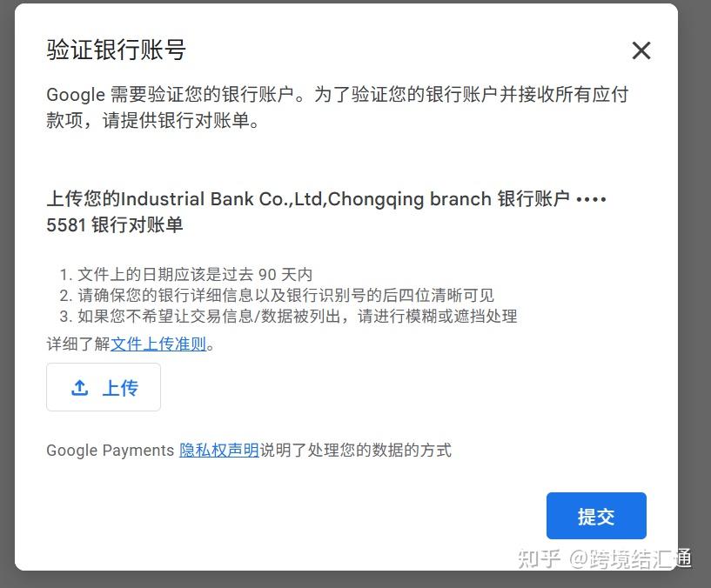Click list item about 银行识别号的后四位清晰可见
Screen dimensions: 711x588
[277, 295]
